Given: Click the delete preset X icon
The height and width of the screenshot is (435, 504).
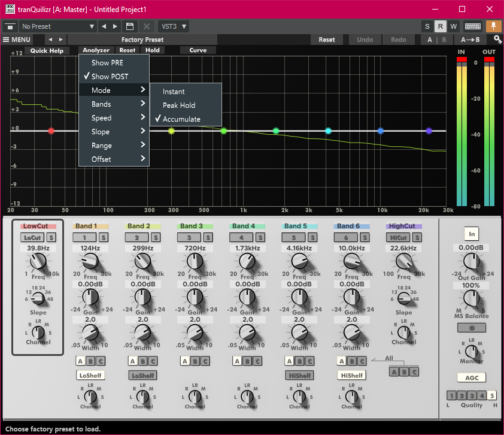Looking at the screenshot, I should click(x=146, y=26).
